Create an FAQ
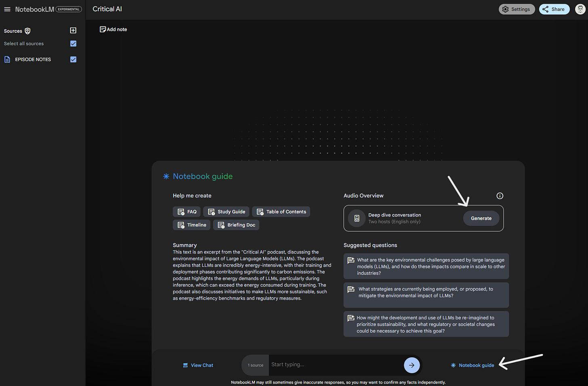 [187, 212]
